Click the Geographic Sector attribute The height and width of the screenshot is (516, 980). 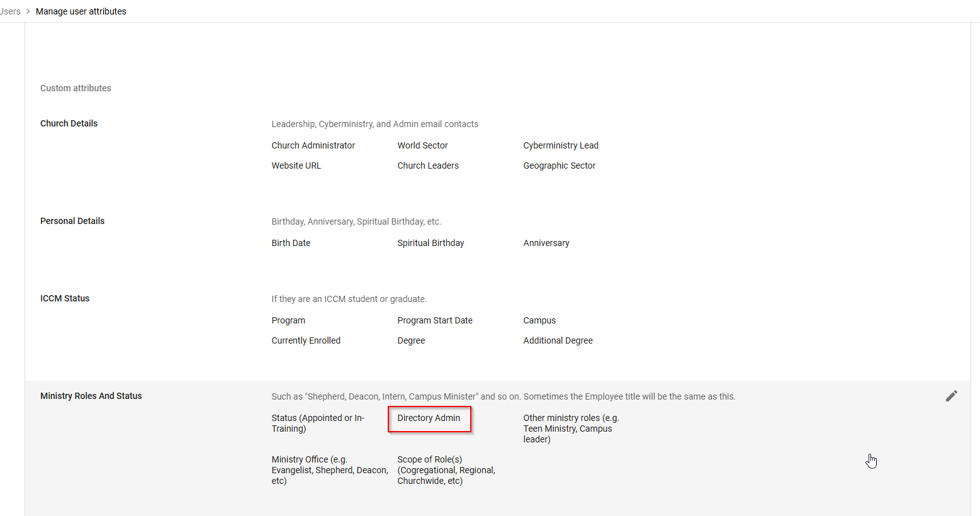click(x=559, y=165)
